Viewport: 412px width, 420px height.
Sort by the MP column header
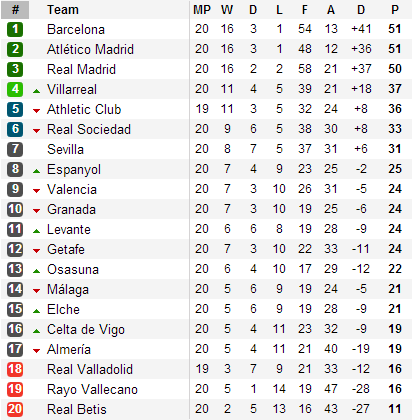click(x=202, y=10)
